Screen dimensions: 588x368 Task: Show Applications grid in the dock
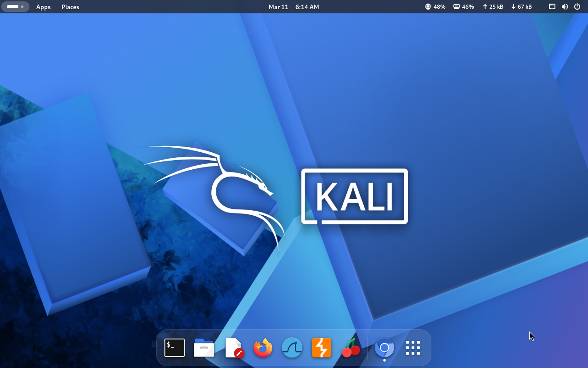coord(413,348)
